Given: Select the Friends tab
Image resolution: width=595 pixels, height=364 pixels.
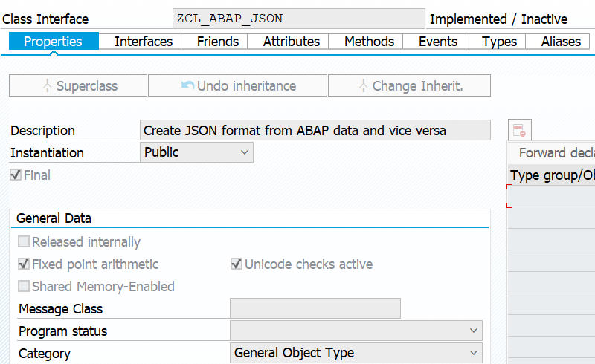Looking at the screenshot, I should click(x=218, y=41).
